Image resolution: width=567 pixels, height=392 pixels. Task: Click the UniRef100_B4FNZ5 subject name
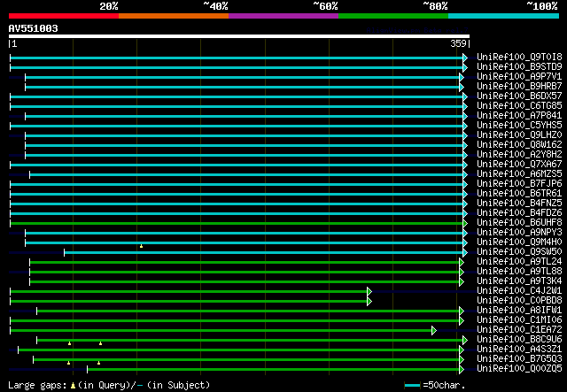[x=519, y=204]
